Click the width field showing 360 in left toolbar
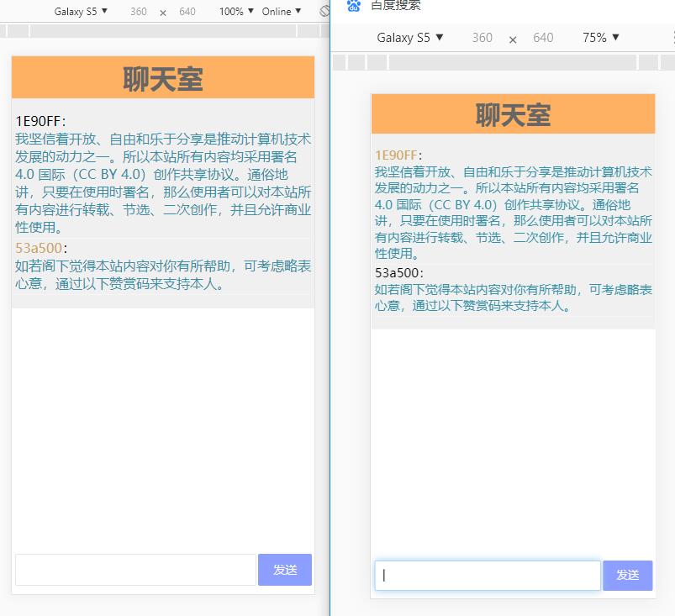The width and height of the screenshot is (675, 616). 139,12
